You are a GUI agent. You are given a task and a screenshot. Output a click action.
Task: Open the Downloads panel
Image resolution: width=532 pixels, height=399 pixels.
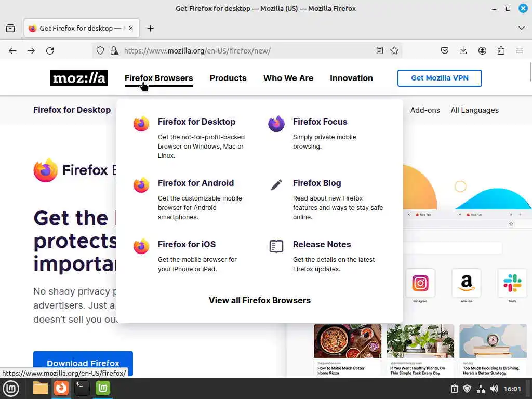coord(463,50)
